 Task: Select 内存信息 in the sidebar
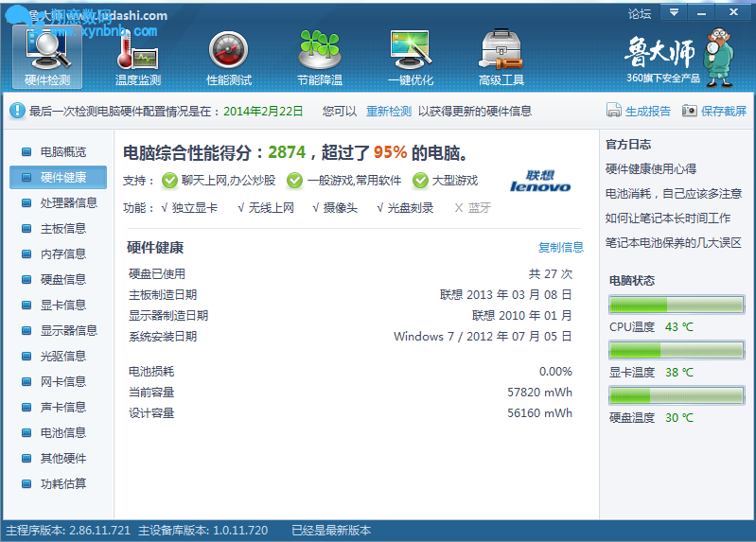pos(58,254)
